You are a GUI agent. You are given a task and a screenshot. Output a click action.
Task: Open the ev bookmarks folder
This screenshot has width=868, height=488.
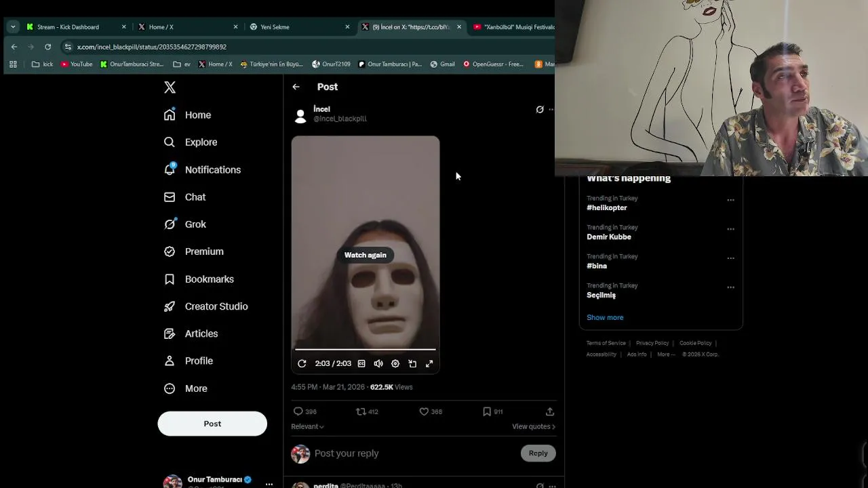click(182, 64)
